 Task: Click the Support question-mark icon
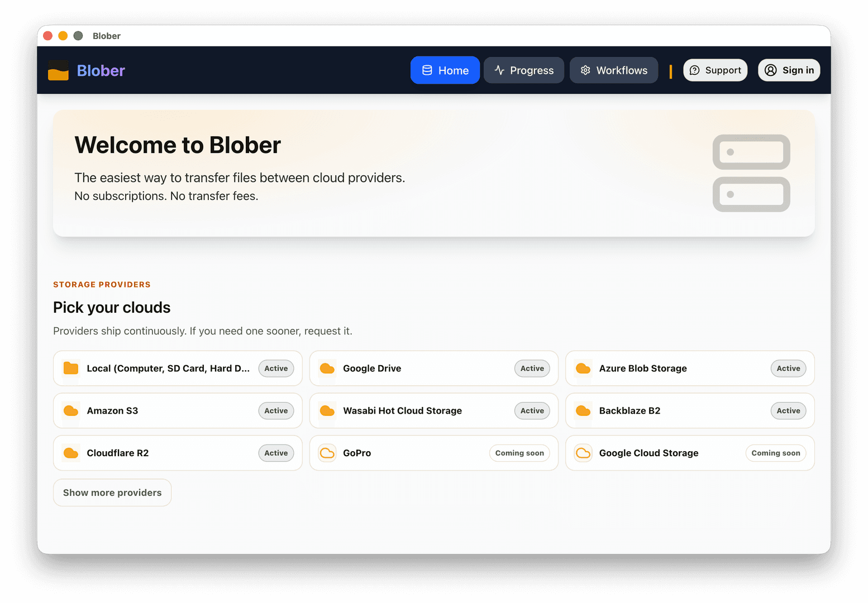tap(695, 70)
